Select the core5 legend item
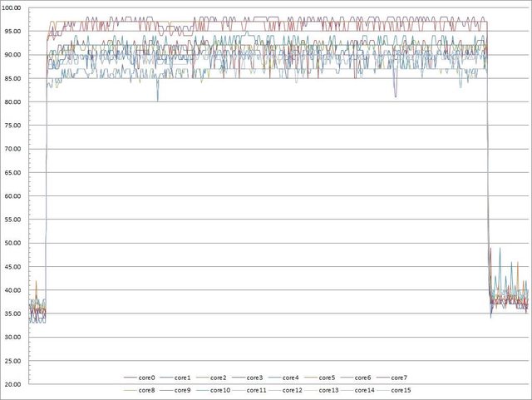The height and width of the screenshot is (400, 532). click(328, 378)
